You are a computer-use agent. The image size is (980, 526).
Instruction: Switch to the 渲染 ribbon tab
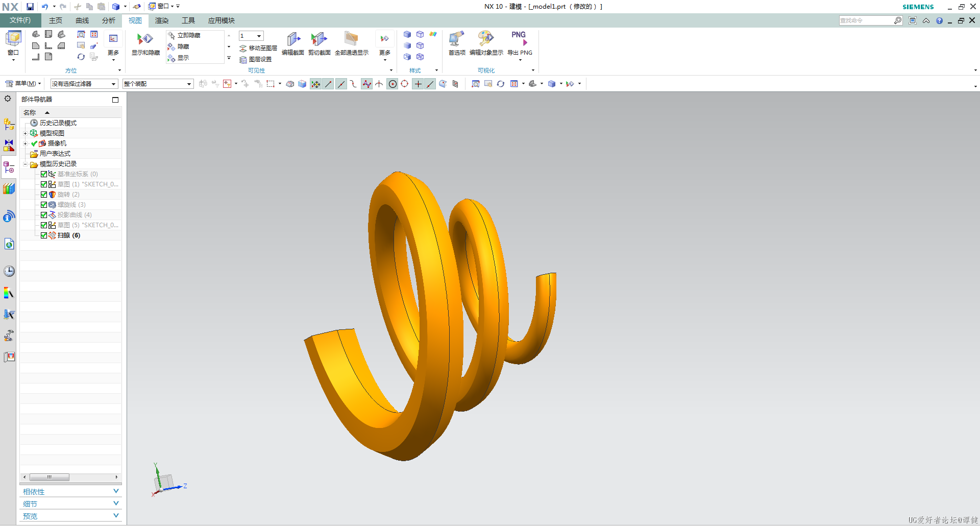tap(162, 20)
